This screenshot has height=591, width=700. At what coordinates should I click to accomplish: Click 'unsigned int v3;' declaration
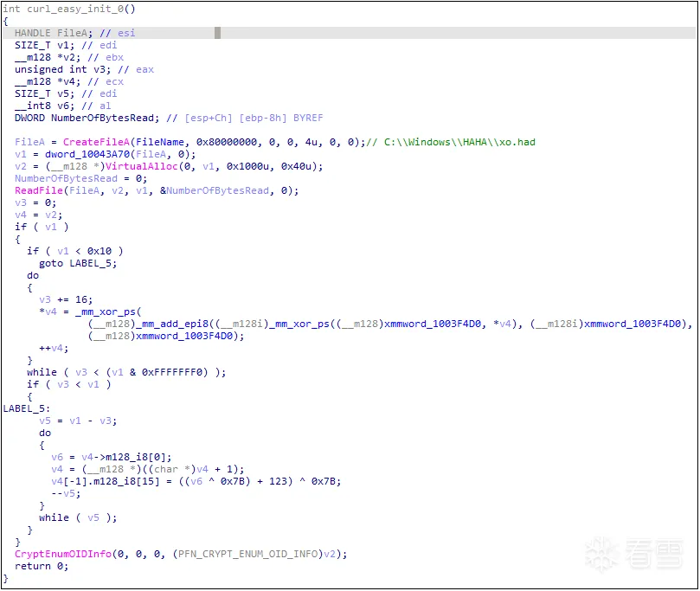tap(62, 69)
